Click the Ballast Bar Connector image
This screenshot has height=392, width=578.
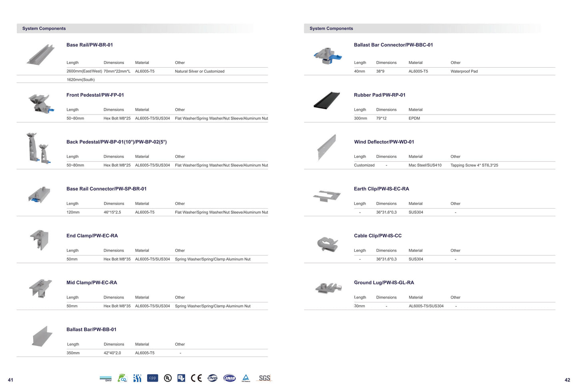click(328, 56)
